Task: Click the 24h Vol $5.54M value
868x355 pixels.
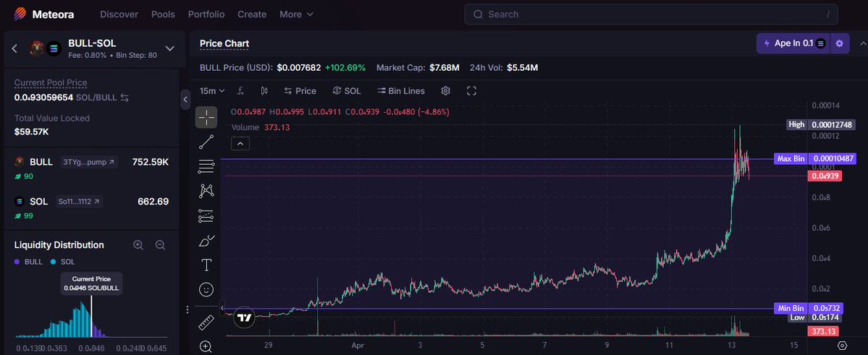Action: click(523, 68)
